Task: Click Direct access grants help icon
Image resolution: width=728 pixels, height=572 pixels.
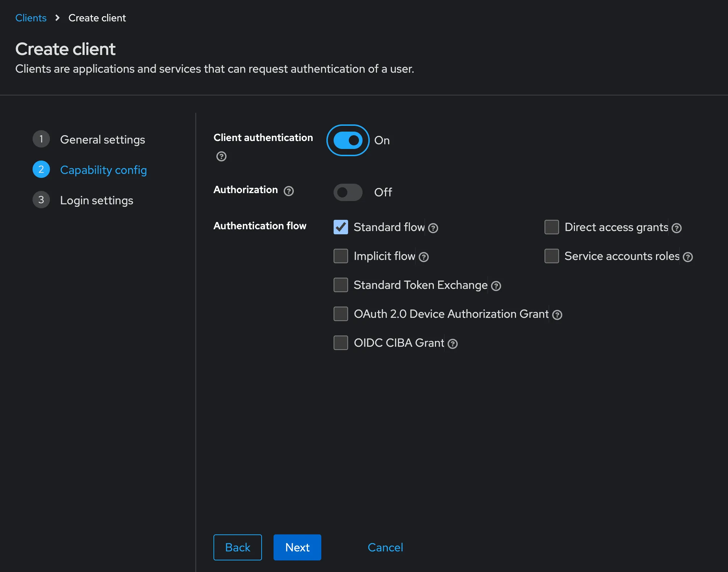Action: pyautogui.click(x=677, y=228)
